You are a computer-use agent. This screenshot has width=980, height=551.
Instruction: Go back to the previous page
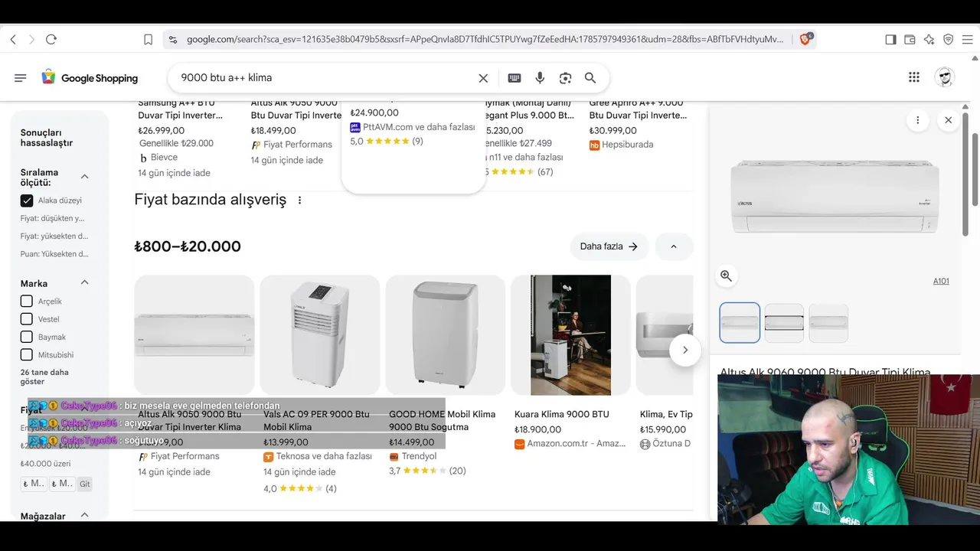pos(13,39)
